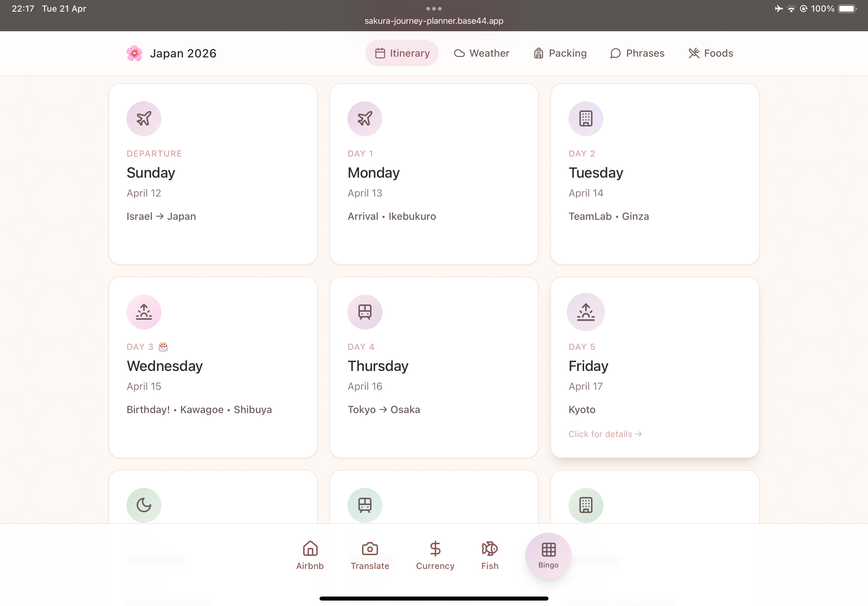This screenshot has height=606, width=868.
Task: Open the Foods tab
Action: tap(711, 53)
